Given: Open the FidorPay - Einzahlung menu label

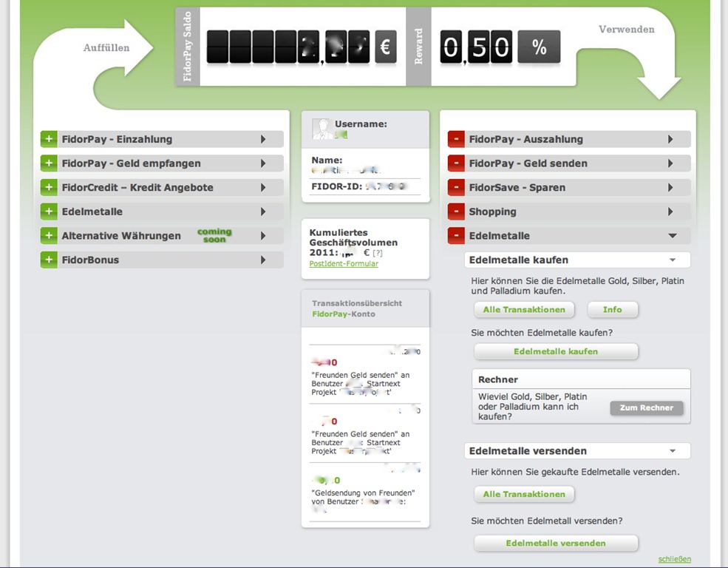Looking at the screenshot, I should click(117, 139).
